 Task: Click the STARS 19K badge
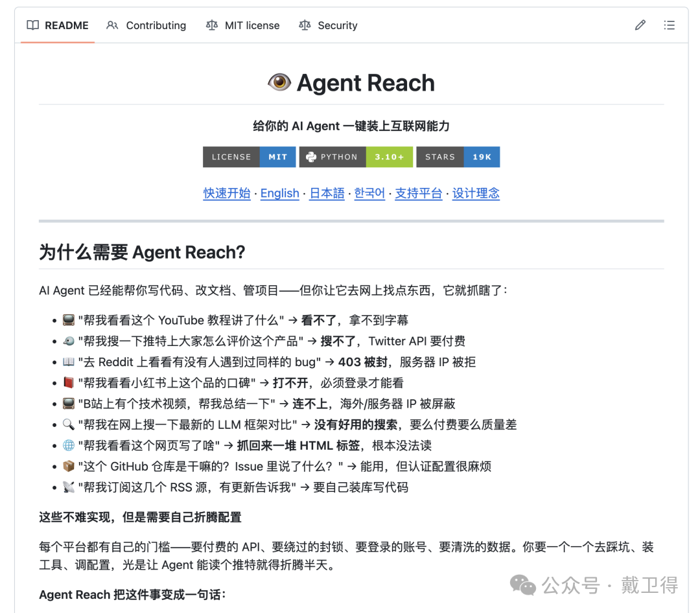[x=458, y=157]
